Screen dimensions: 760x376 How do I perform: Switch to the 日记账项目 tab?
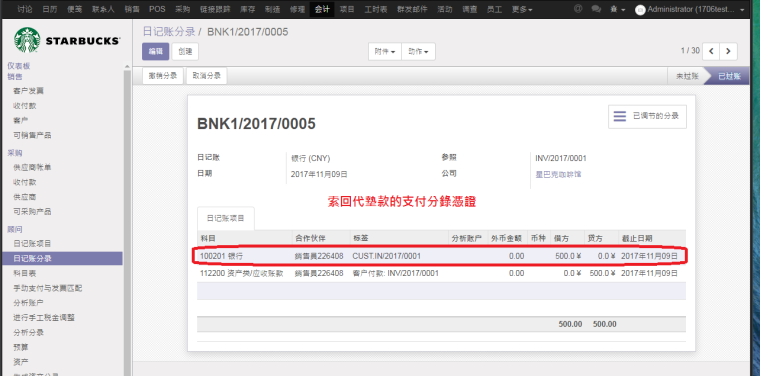point(226,219)
